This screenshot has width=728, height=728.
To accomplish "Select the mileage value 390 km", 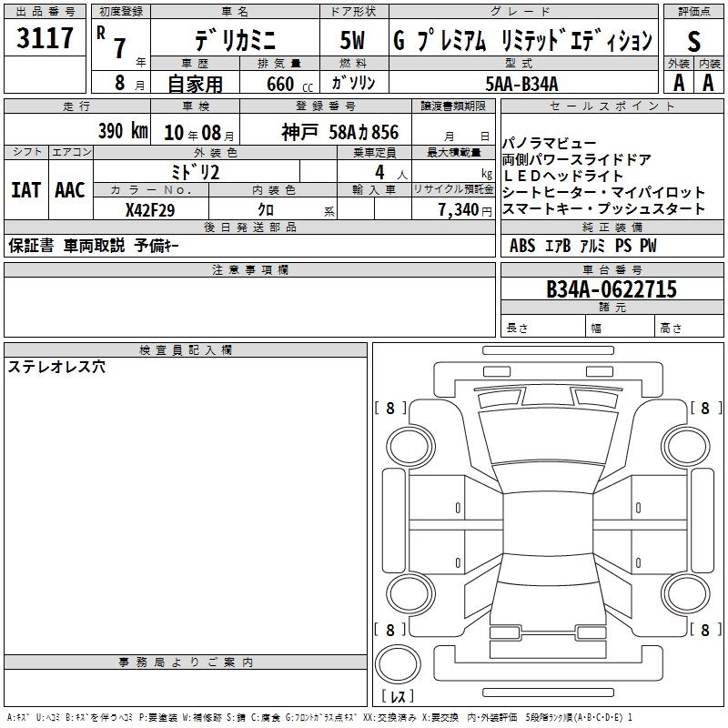I will (122, 131).
